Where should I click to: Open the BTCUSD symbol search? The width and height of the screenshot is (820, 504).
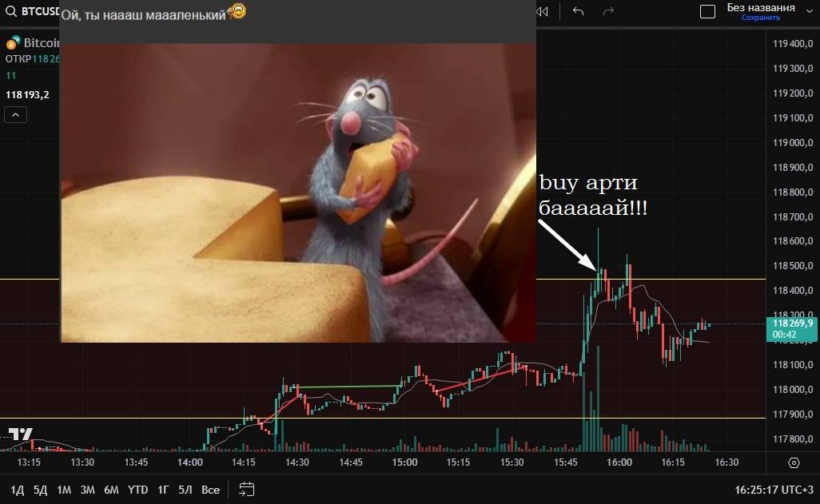click(31, 11)
